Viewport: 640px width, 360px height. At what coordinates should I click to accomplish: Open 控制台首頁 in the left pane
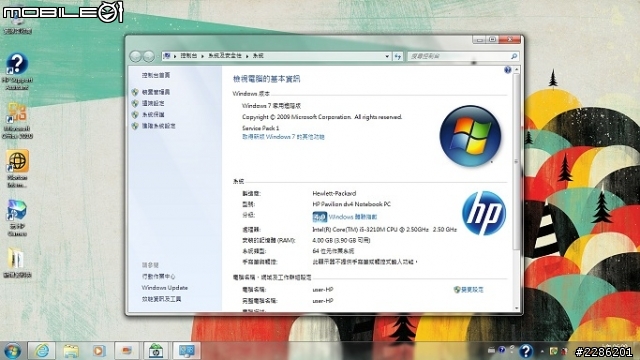[156, 75]
